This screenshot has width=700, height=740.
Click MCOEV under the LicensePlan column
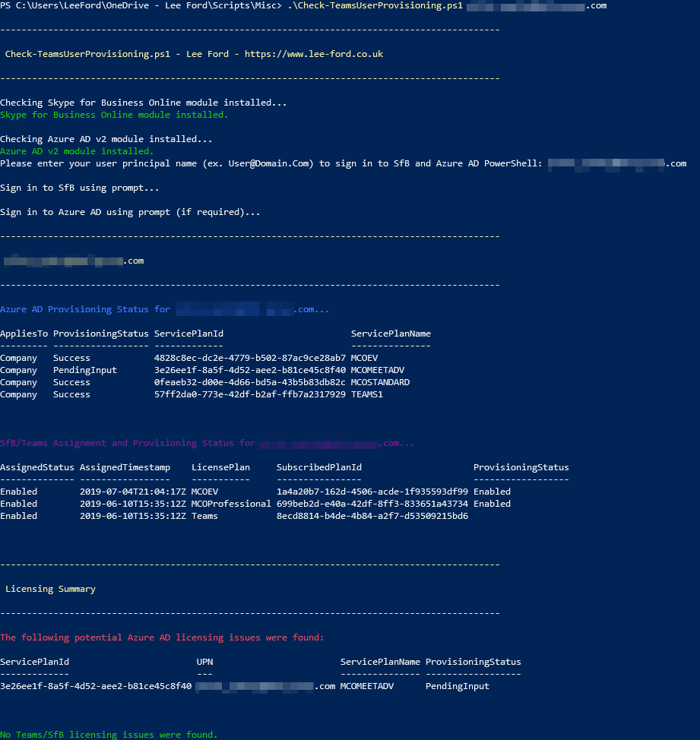pos(204,492)
